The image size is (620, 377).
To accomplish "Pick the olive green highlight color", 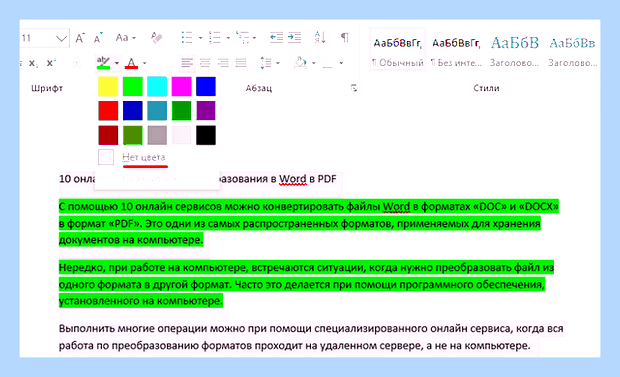I will coord(132,135).
